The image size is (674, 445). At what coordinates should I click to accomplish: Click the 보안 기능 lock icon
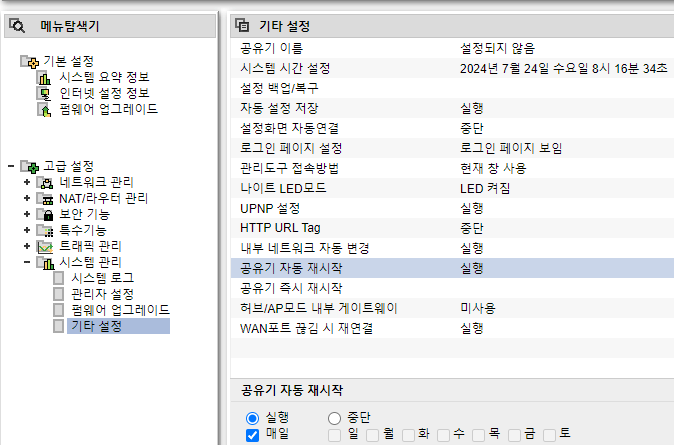click(x=45, y=215)
